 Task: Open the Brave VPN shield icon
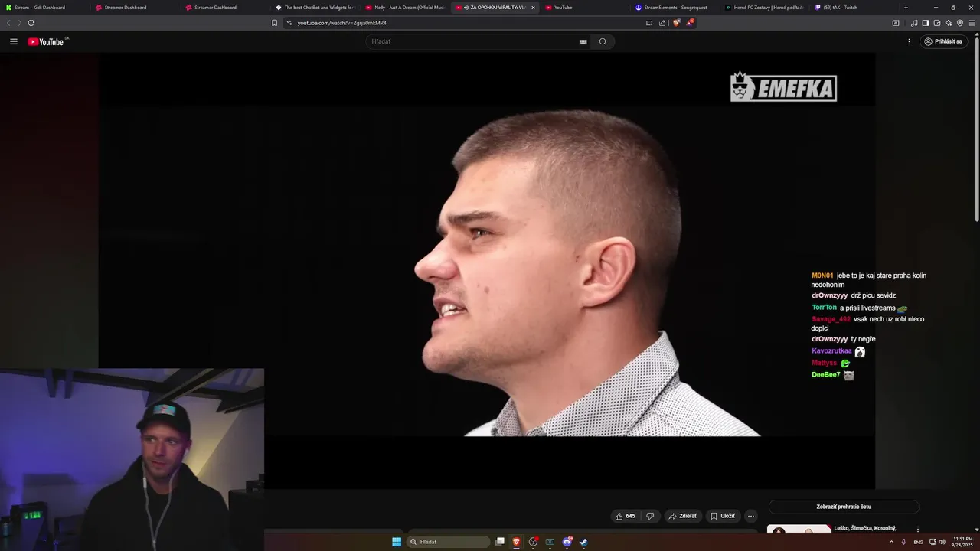[x=960, y=23]
